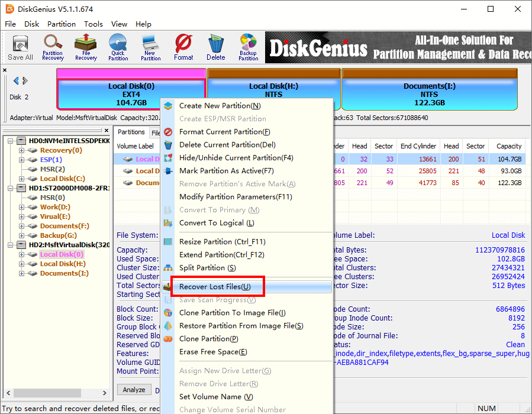Go to the next disk with right arrow
Image resolution: width=532 pixels, height=414 pixels.
25,81
